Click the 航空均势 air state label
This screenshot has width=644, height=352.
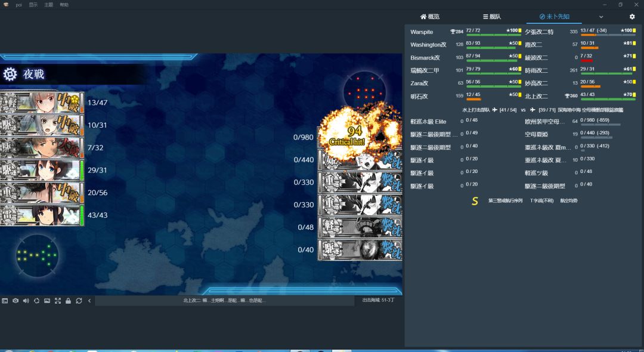[569, 201]
